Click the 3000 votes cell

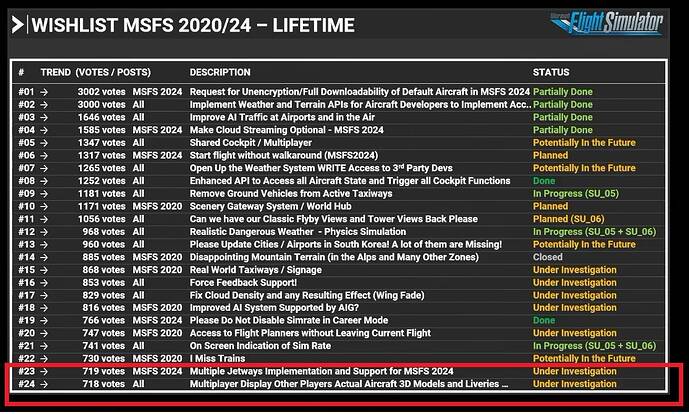click(101, 105)
